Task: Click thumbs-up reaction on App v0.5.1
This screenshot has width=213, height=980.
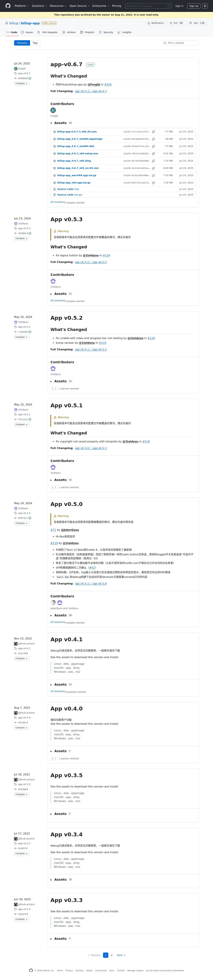Action: coord(54,487)
